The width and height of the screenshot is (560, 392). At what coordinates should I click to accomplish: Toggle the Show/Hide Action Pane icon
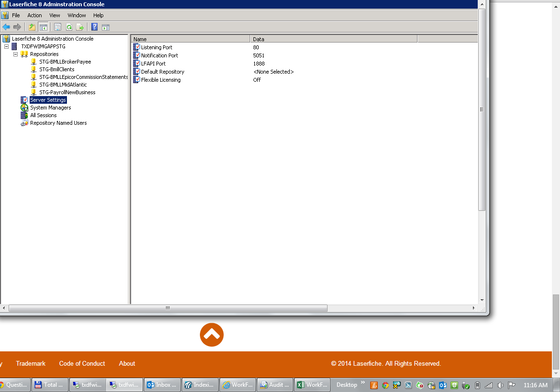(x=106, y=27)
